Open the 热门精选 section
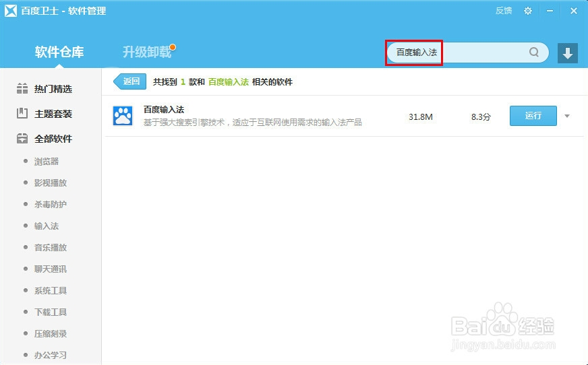 (x=53, y=89)
